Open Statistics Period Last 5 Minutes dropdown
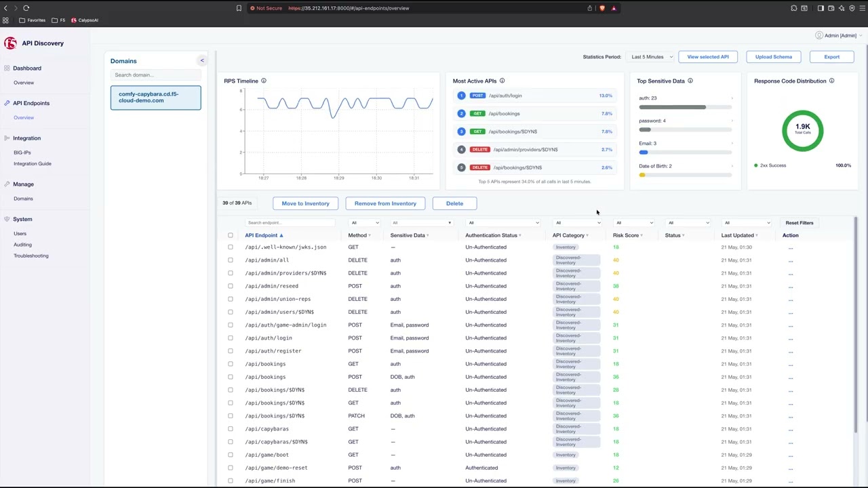Viewport: 868px width, 488px height. (x=651, y=57)
